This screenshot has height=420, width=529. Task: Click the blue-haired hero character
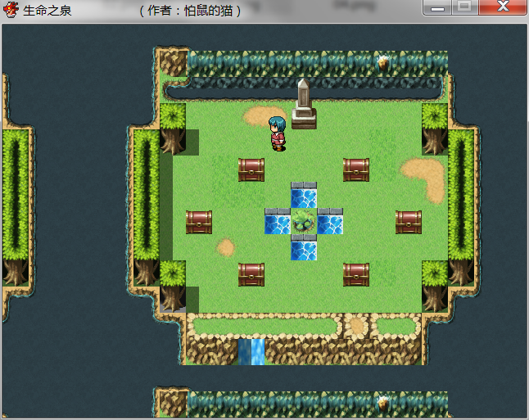pyautogui.click(x=278, y=133)
